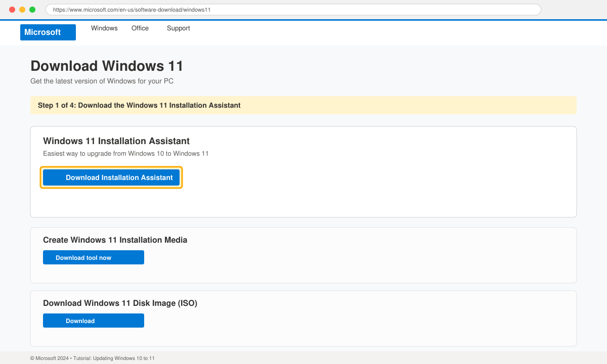Click the Microsoft 2024 footer text

[x=93, y=358]
